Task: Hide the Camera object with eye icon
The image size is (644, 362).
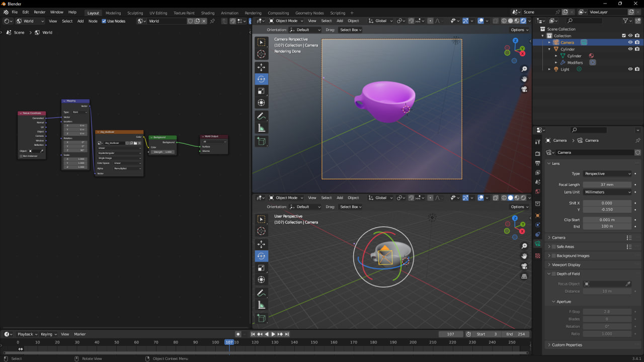Action: tap(630, 42)
